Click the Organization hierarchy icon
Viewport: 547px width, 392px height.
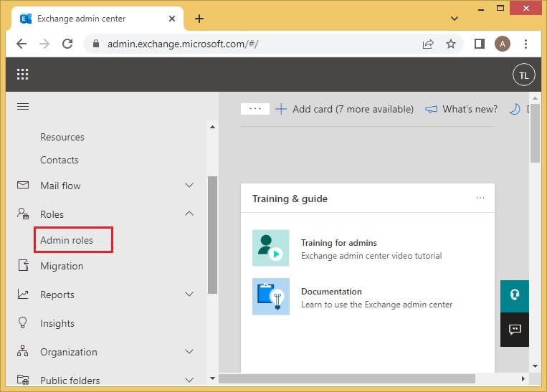coord(23,351)
